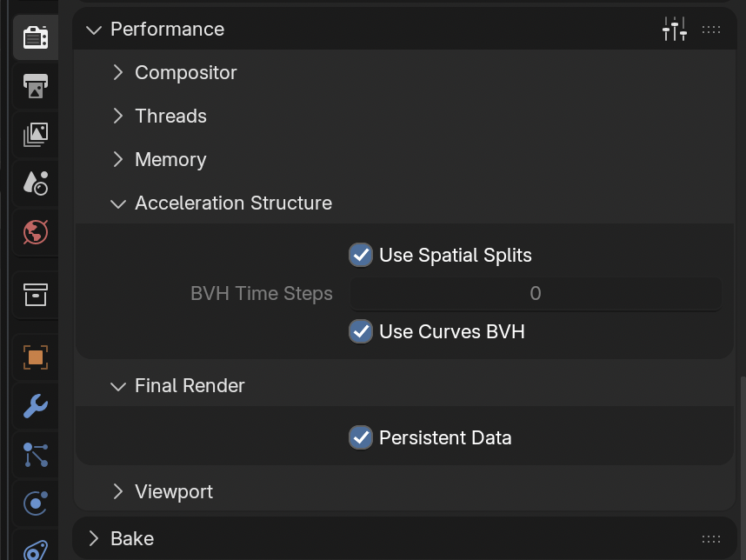Open the Render properties tab
Viewport: 746px width, 560px height.
point(36,38)
